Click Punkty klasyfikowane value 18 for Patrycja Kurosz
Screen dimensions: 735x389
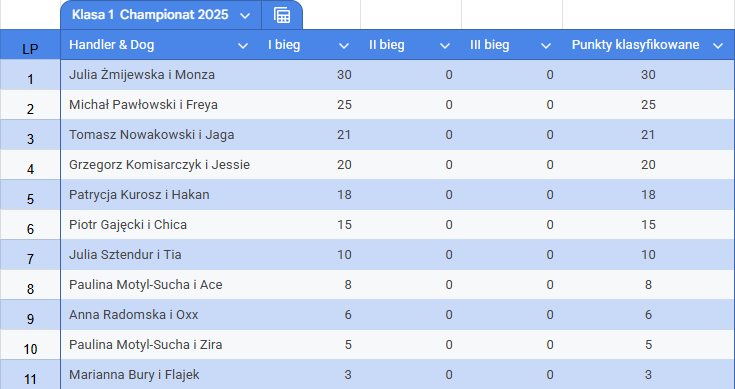(648, 195)
